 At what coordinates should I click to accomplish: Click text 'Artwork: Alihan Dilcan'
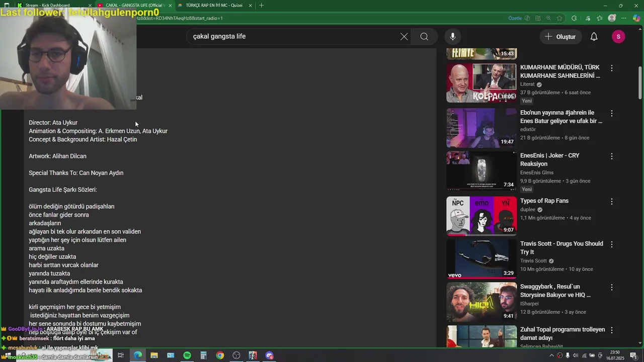(x=57, y=156)
